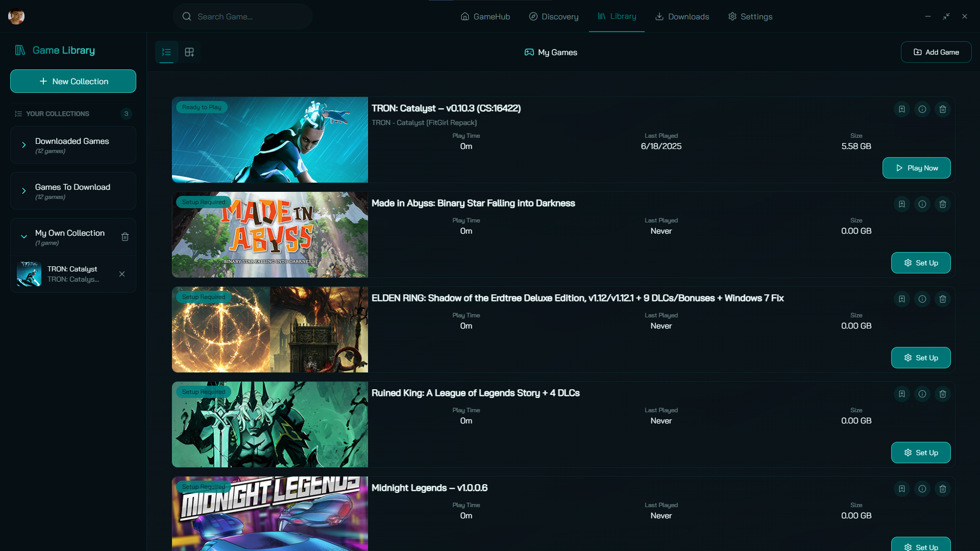Click Ruined King game title
980x551 pixels.
[x=475, y=393]
